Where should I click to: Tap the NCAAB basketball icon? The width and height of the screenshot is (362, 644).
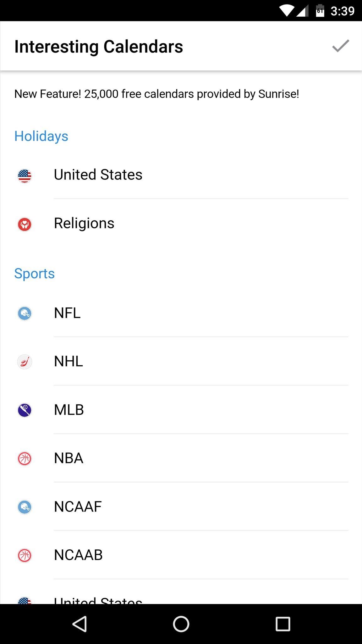[x=25, y=556]
